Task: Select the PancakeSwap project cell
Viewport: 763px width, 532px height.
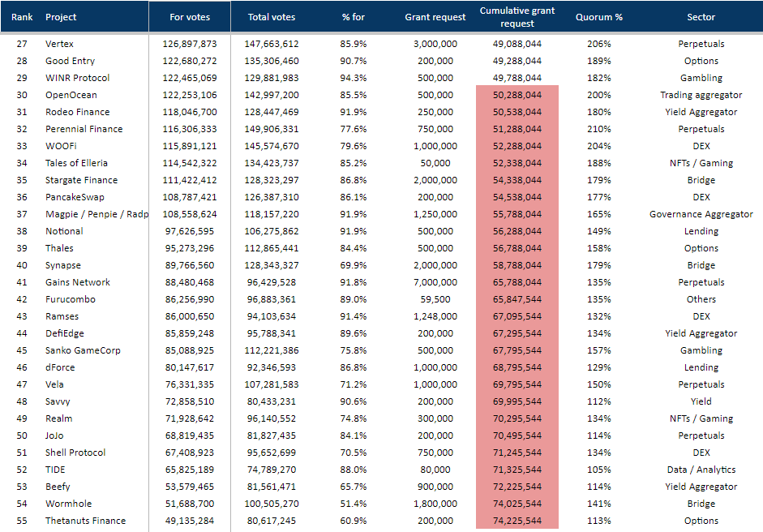Action: [75, 197]
